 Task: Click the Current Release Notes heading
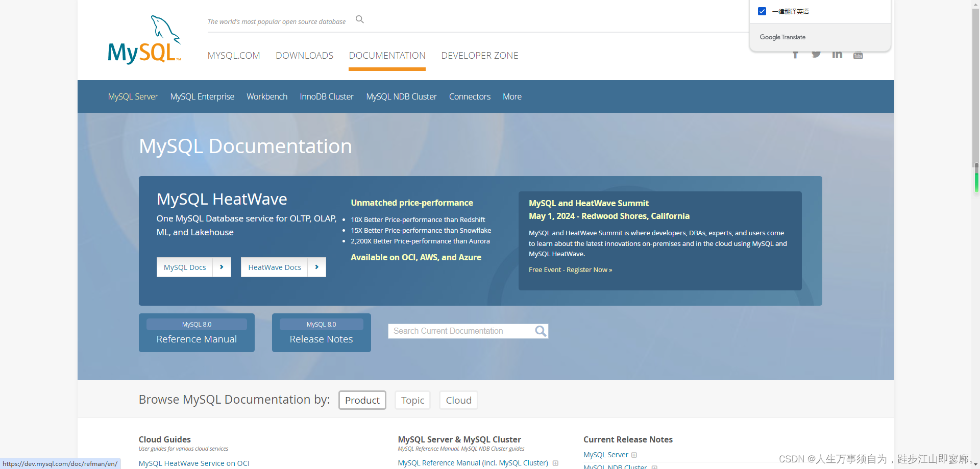click(x=628, y=439)
